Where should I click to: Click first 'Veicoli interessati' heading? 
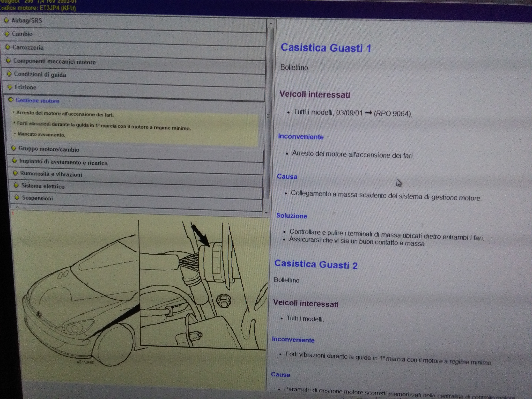point(315,94)
